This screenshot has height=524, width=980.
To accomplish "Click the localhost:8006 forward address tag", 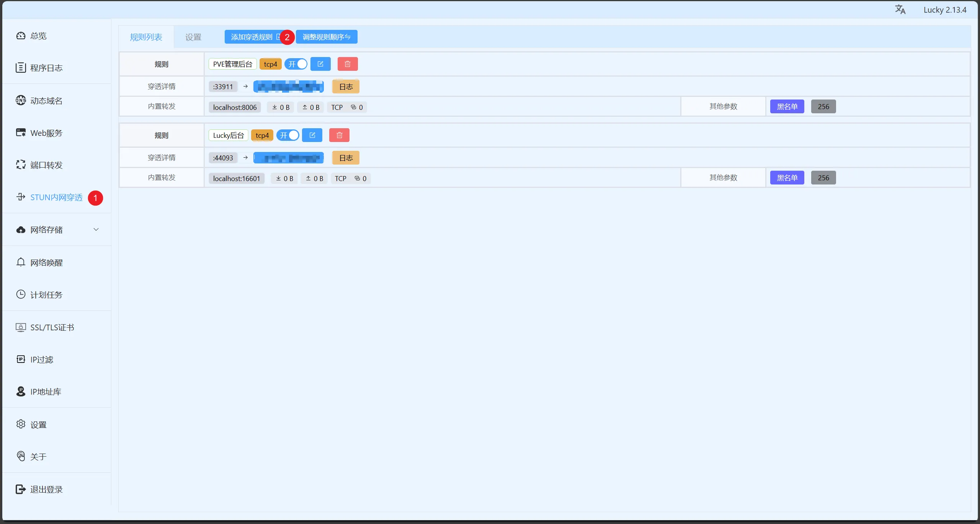I will 235,107.
